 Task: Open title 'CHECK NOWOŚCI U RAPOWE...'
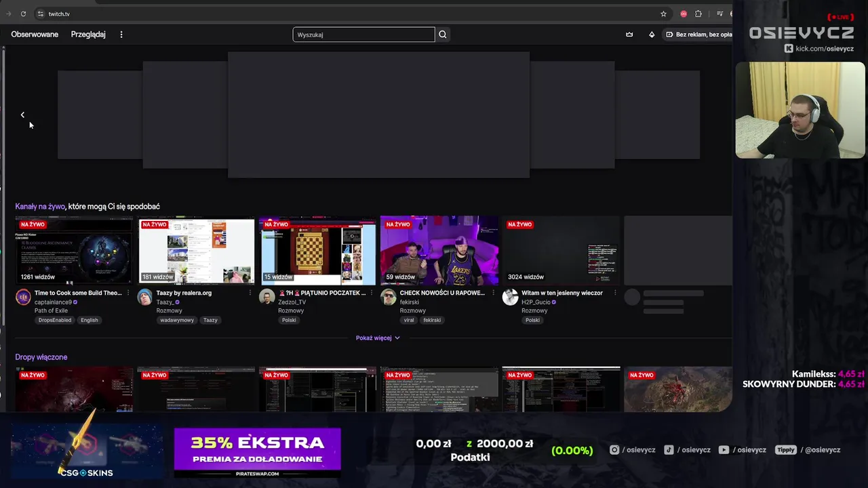pos(442,293)
